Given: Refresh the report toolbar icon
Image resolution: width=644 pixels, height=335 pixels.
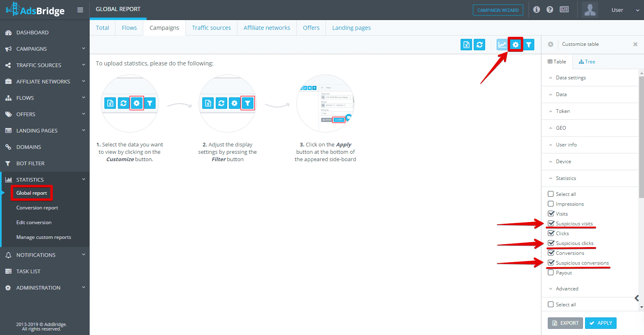Looking at the screenshot, I should (479, 45).
